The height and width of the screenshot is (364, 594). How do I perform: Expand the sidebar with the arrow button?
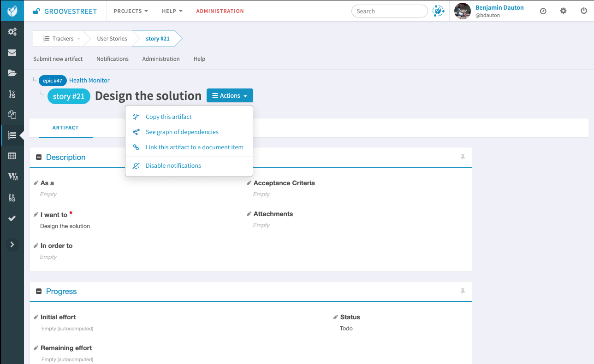click(x=12, y=244)
